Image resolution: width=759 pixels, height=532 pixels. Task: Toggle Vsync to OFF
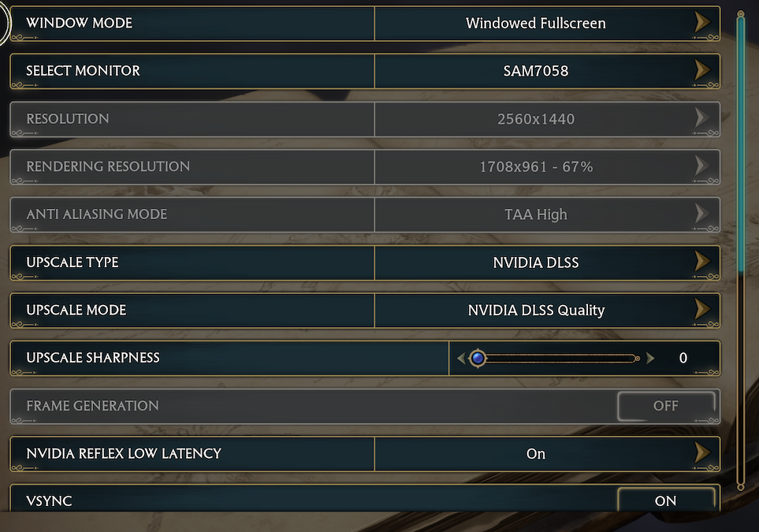(666, 500)
